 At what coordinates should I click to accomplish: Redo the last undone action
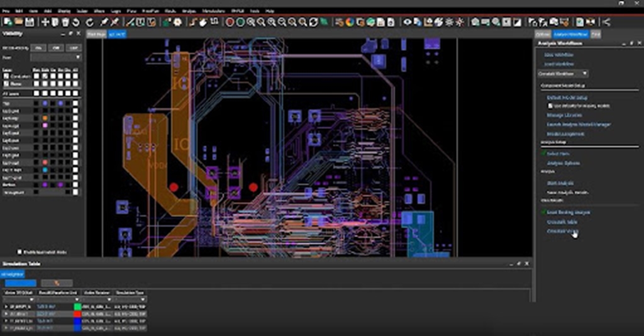pos(89,22)
